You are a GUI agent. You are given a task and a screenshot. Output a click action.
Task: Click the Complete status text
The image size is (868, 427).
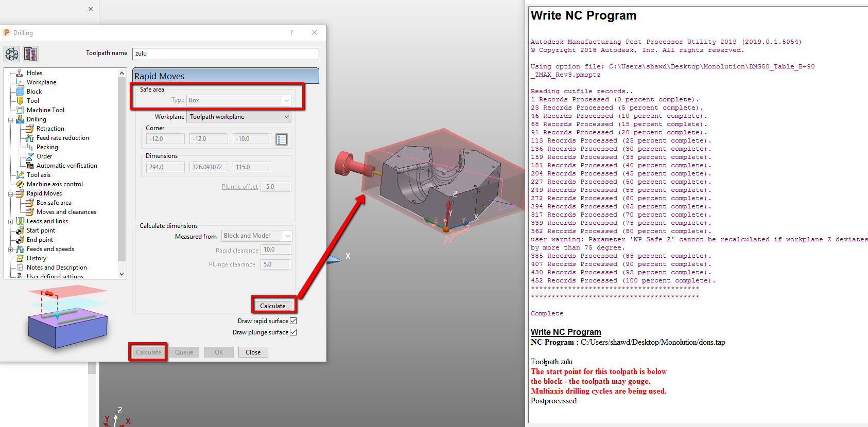pos(547,313)
